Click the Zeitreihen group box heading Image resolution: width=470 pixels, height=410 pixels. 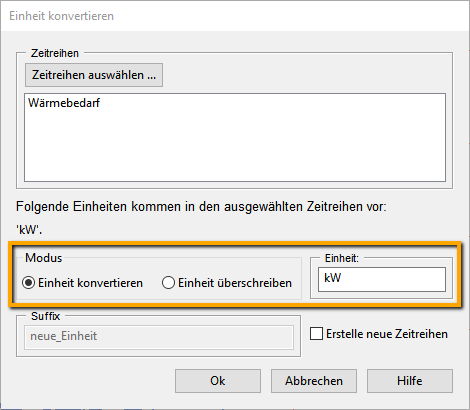(x=55, y=53)
